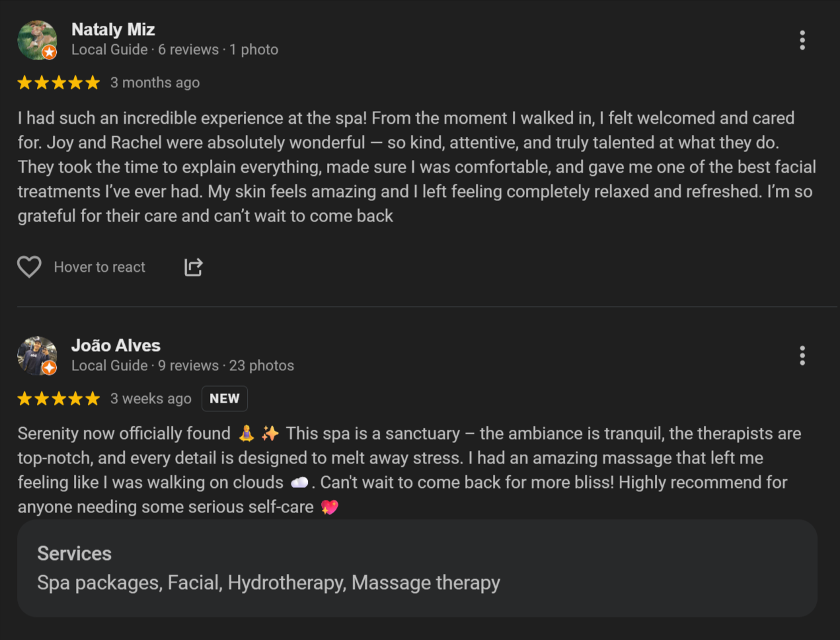Click the five-star rating on João's review
This screenshot has width=840, height=640.
(x=59, y=399)
